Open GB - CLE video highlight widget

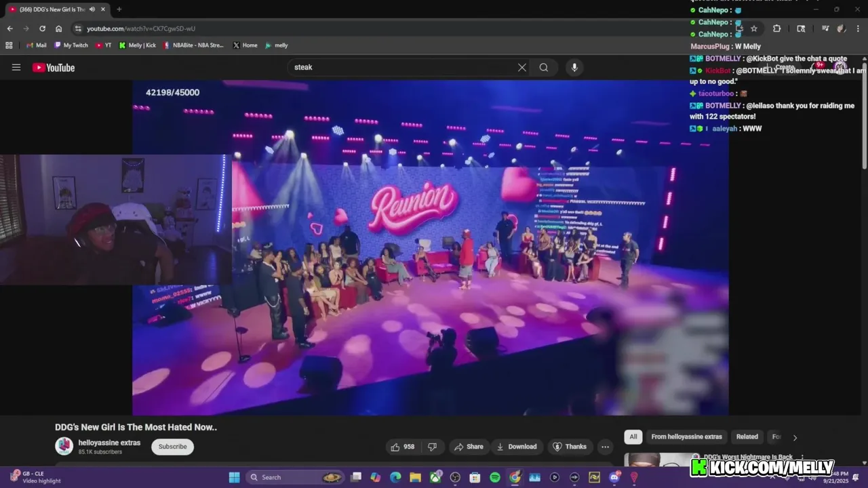point(34,477)
